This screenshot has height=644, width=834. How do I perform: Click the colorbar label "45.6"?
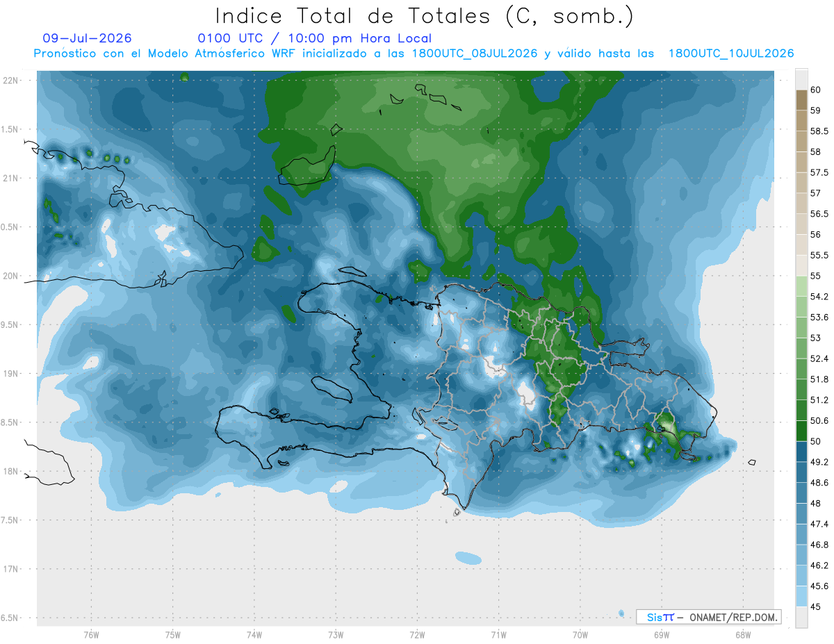pyautogui.click(x=820, y=586)
